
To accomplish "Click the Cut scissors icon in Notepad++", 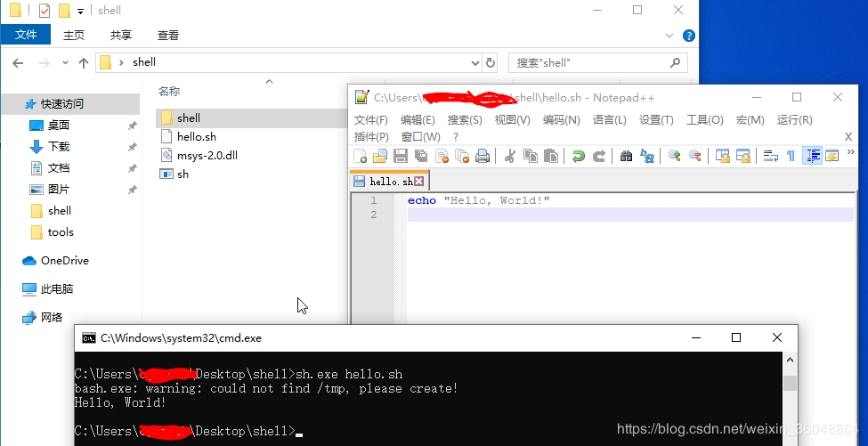I will (510, 156).
